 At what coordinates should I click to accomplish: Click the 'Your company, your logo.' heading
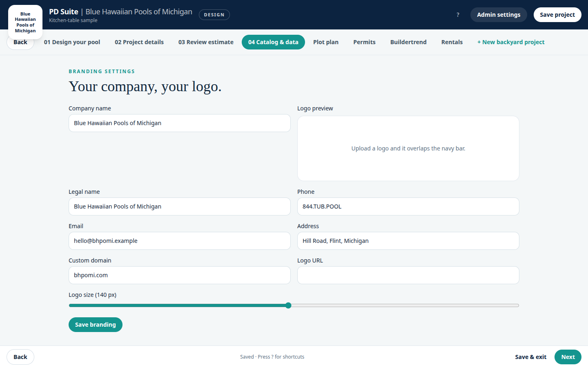point(145,87)
